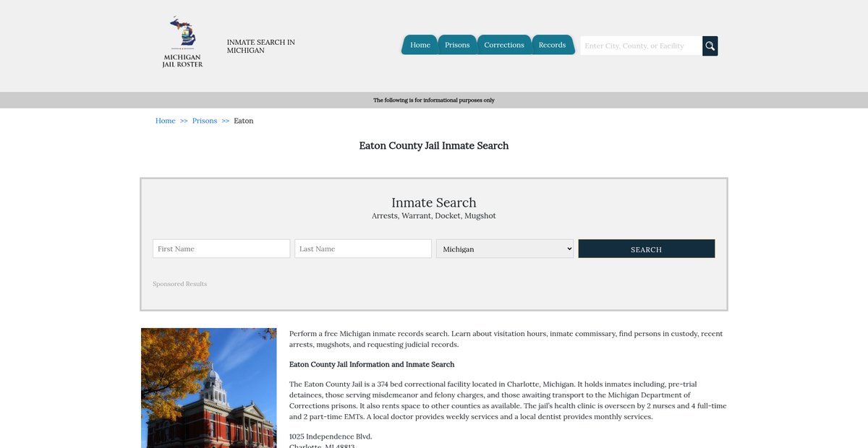
Task: Click the informational purposes only notice
Action: coord(434,100)
